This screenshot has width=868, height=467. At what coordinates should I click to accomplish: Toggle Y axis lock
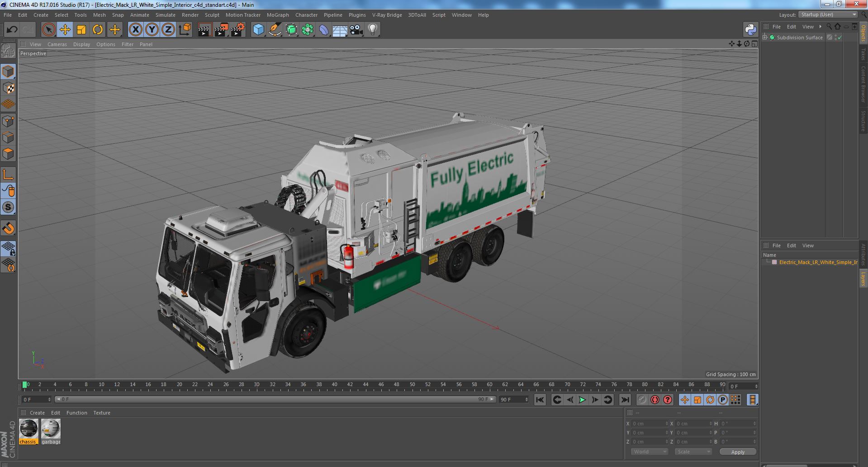pyautogui.click(x=152, y=30)
